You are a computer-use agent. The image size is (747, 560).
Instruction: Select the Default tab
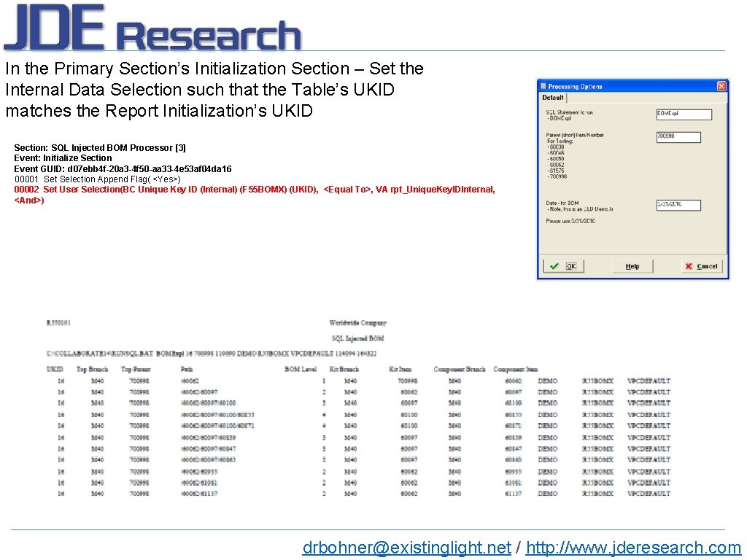pyautogui.click(x=553, y=98)
